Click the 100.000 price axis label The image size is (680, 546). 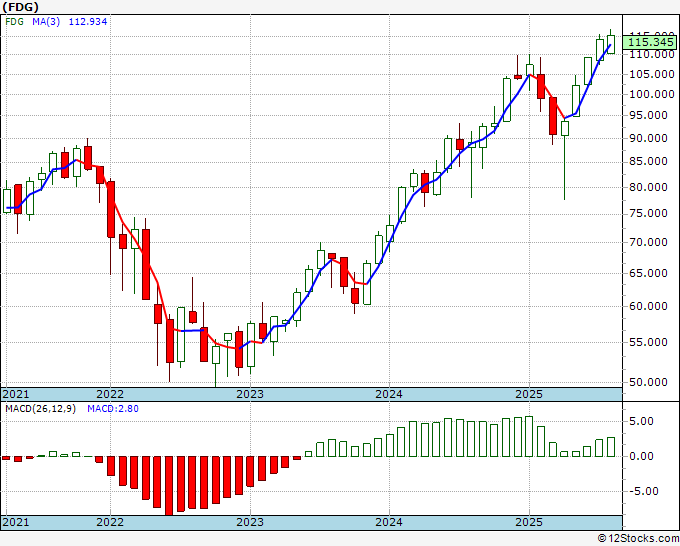pyautogui.click(x=652, y=95)
